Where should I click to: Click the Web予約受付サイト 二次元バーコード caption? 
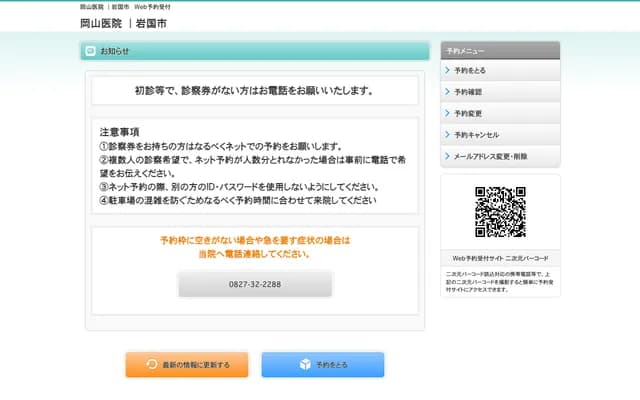click(x=500, y=258)
